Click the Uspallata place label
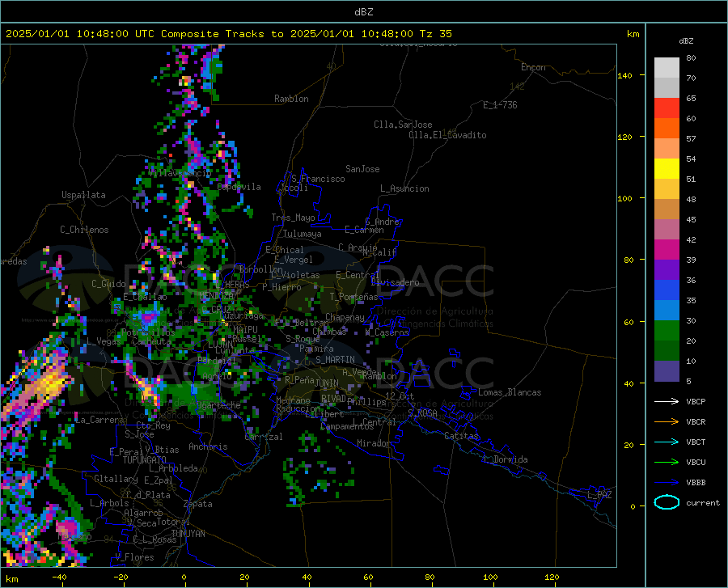728x588 pixels. tap(83, 195)
